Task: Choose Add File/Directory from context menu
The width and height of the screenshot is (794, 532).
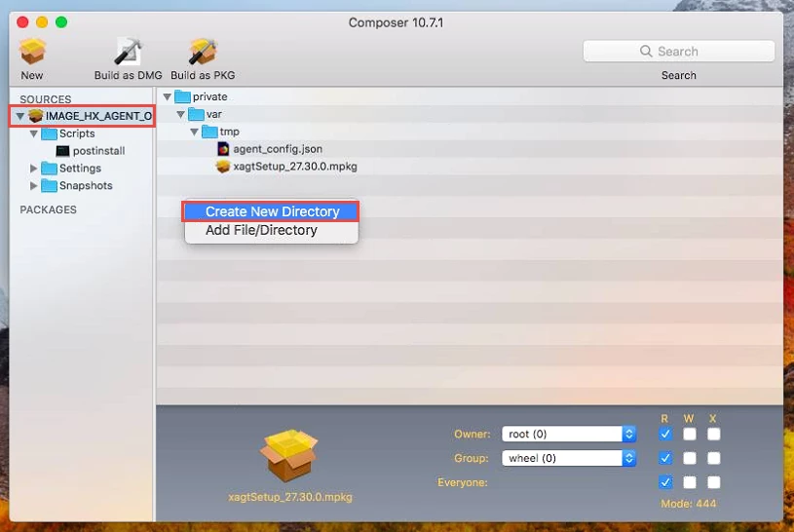Action: tap(272, 231)
